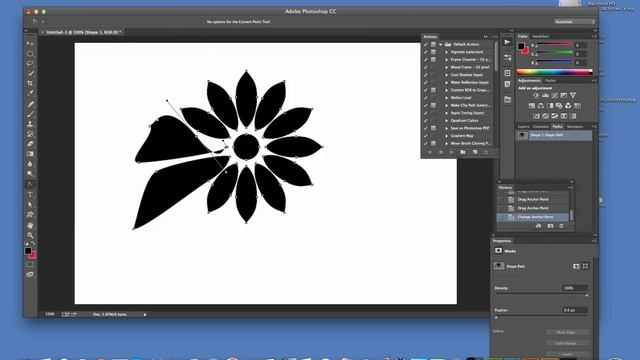The height and width of the screenshot is (360, 640).
Task: Click the foreground color swatch in toolbar
Action: click(28, 251)
